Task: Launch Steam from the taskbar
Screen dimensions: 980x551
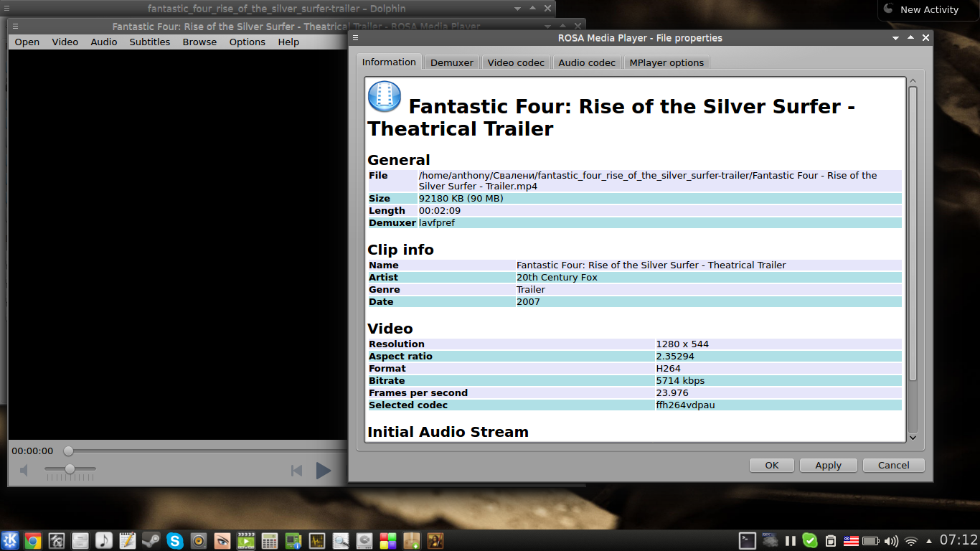Action: [151, 540]
